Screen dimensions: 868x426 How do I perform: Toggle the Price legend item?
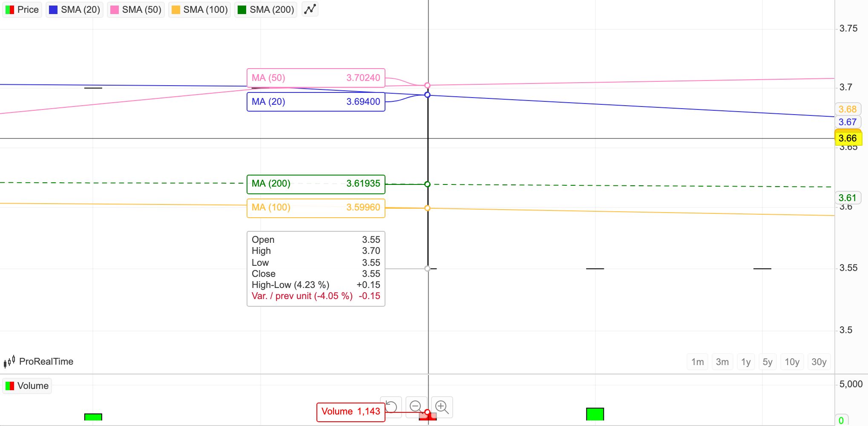pos(22,9)
